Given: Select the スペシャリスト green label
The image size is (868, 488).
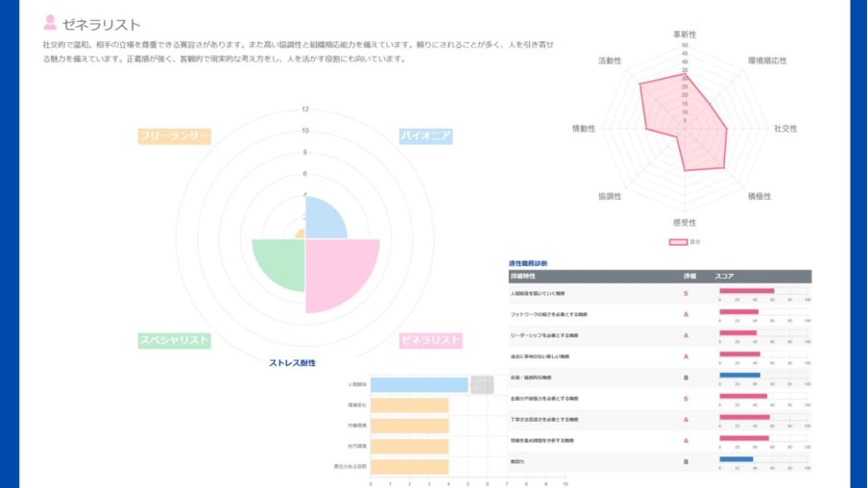Looking at the screenshot, I should pyautogui.click(x=175, y=340).
